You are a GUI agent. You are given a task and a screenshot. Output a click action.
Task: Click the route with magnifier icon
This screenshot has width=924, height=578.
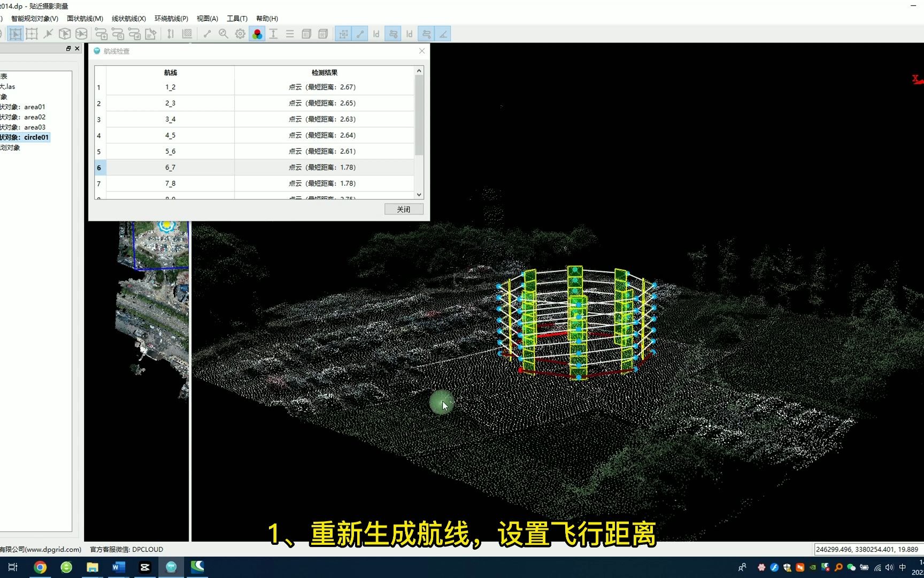coord(118,34)
